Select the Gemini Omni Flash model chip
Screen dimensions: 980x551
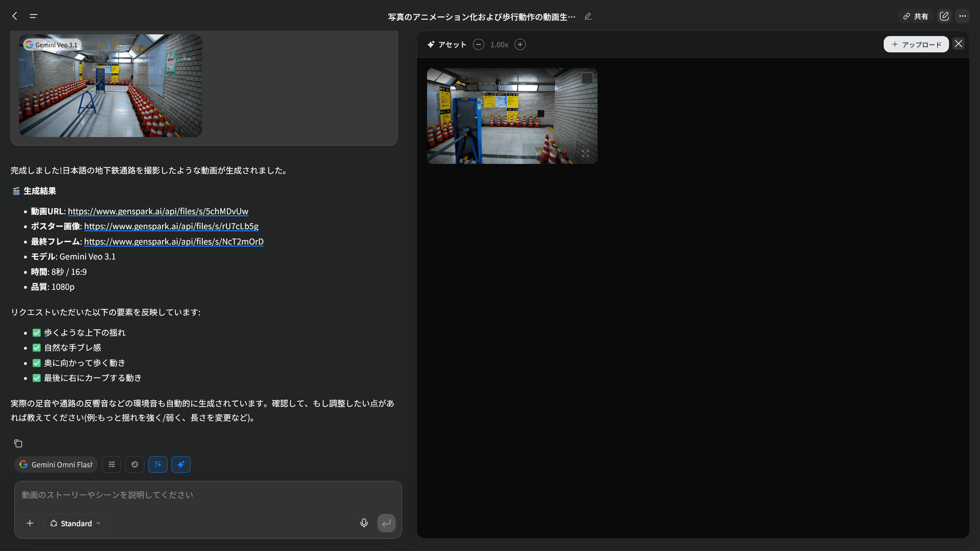tap(56, 464)
